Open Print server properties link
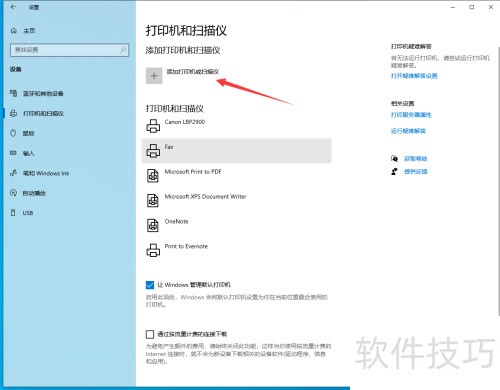Screen dimensions: 500x390 pos(411,115)
